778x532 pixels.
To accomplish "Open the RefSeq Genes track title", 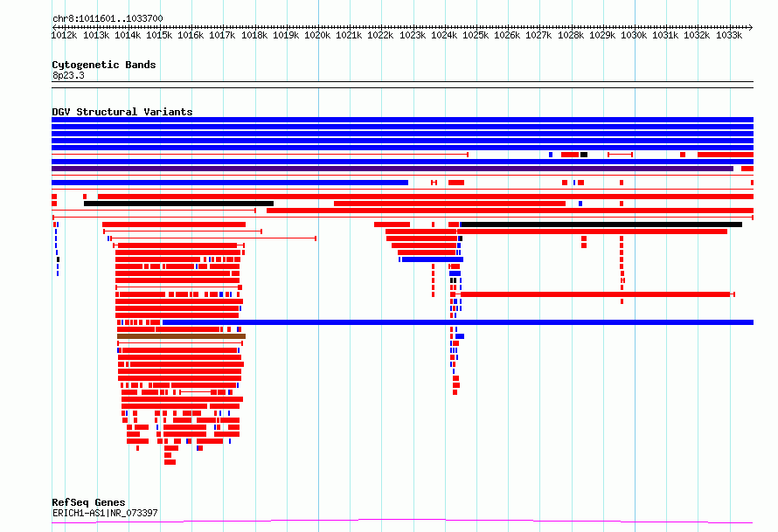I will pos(88,502).
